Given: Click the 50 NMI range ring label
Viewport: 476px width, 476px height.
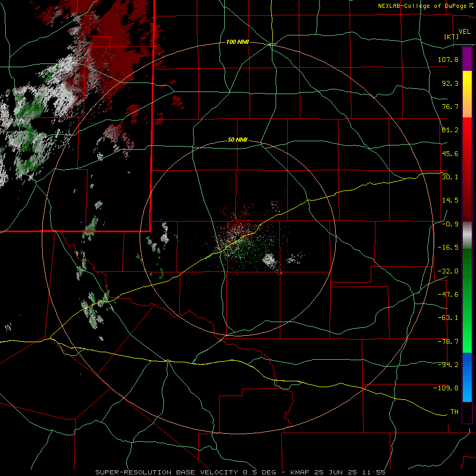Looking at the screenshot, I should [237, 140].
